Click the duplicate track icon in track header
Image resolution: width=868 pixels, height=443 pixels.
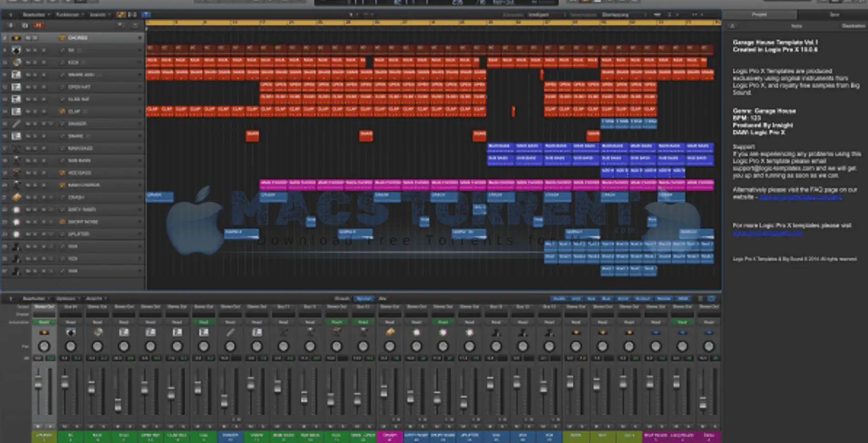[25, 25]
